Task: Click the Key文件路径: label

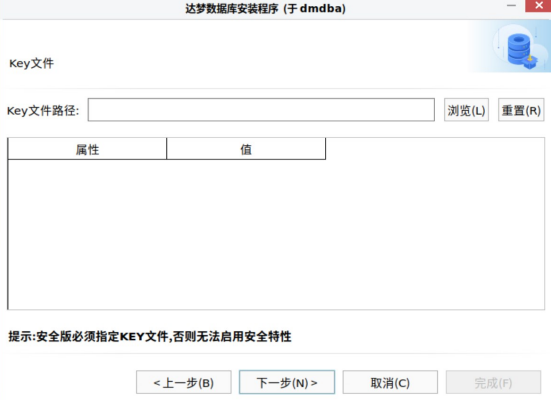Action: click(x=43, y=111)
